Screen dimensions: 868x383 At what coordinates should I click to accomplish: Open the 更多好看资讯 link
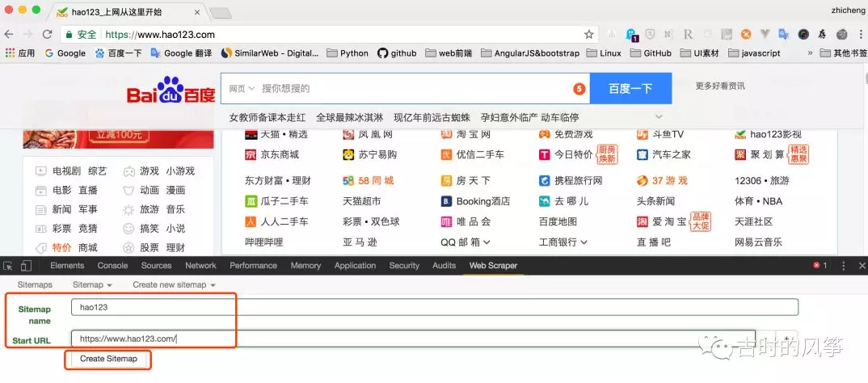(720, 86)
